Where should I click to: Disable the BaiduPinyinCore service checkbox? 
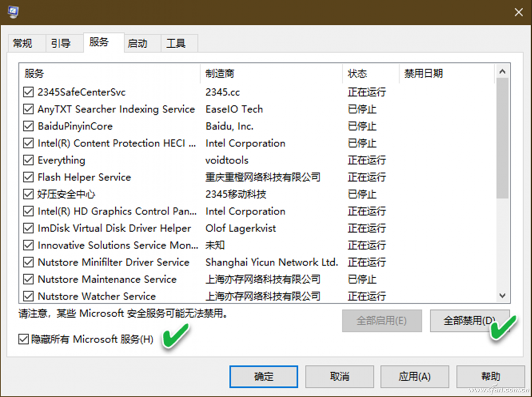(x=28, y=126)
